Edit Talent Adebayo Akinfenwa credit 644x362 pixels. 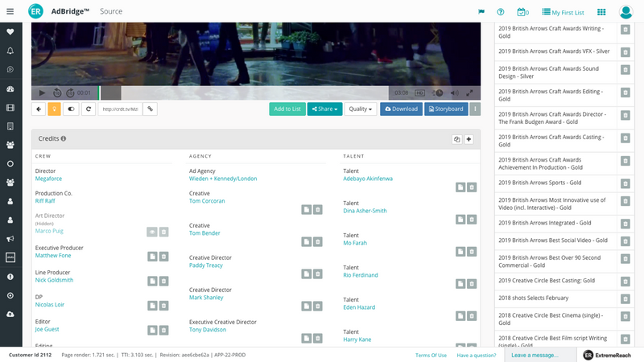pyautogui.click(x=460, y=187)
